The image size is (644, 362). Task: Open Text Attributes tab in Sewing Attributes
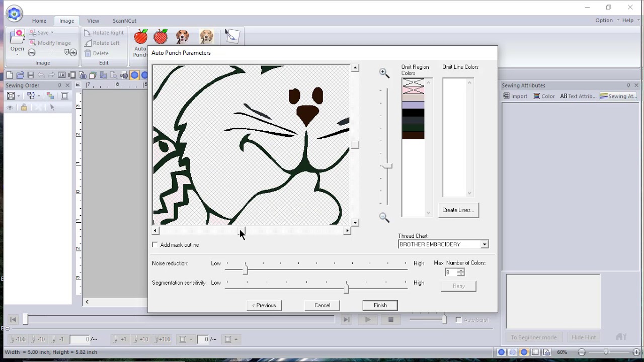578,96
